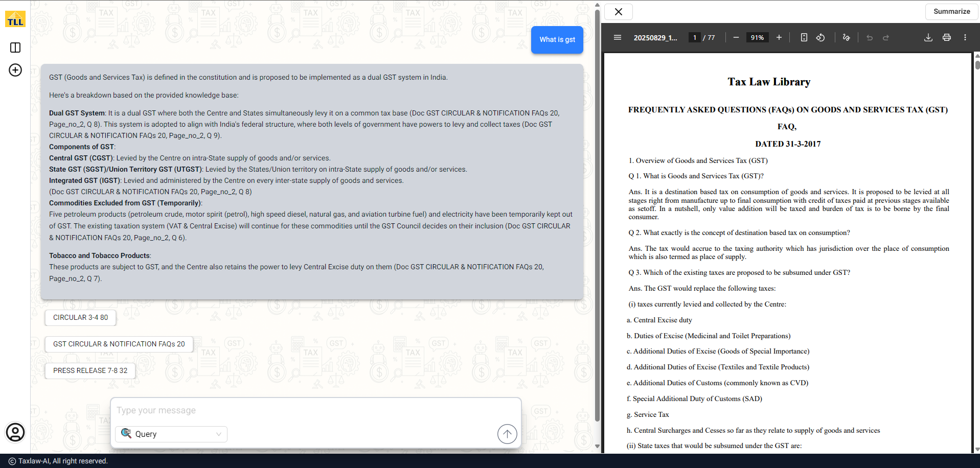Start a new chat with plus icon
The height and width of the screenshot is (468, 980).
[15, 70]
